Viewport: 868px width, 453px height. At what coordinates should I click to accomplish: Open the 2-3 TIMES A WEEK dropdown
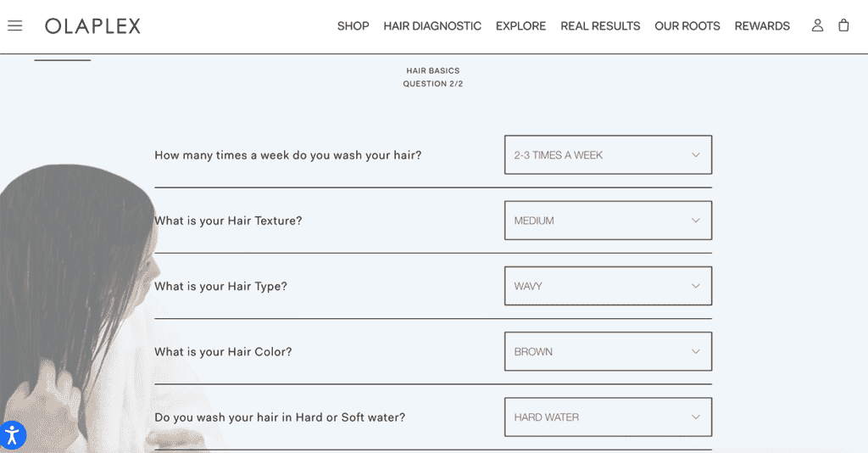[x=608, y=155]
